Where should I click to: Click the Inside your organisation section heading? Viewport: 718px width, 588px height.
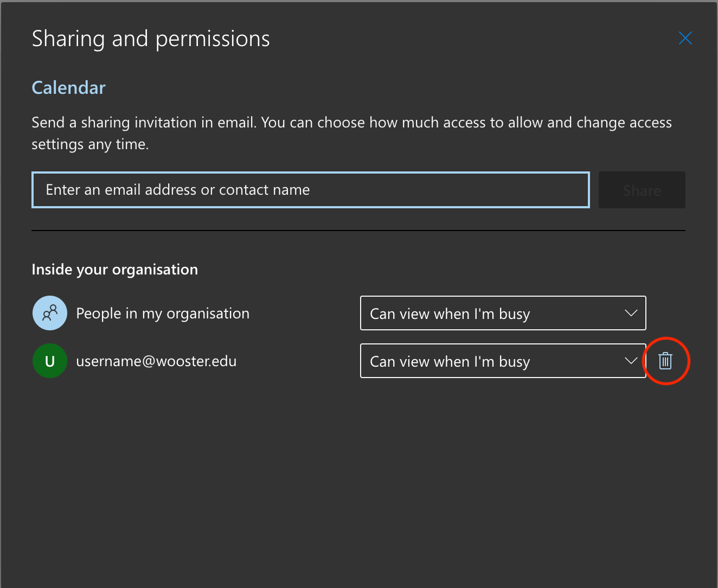pyautogui.click(x=114, y=270)
